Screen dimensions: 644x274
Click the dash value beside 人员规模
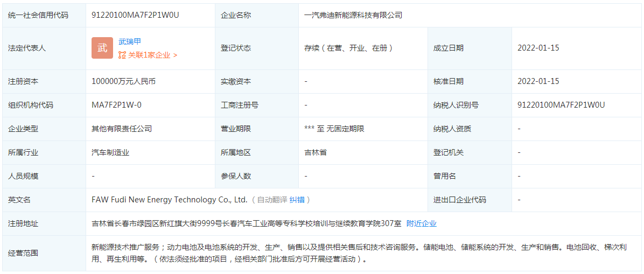[x=94, y=177]
